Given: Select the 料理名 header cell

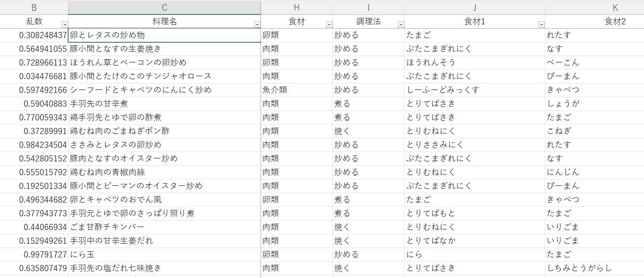Looking at the screenshot, I should (164, 22).
